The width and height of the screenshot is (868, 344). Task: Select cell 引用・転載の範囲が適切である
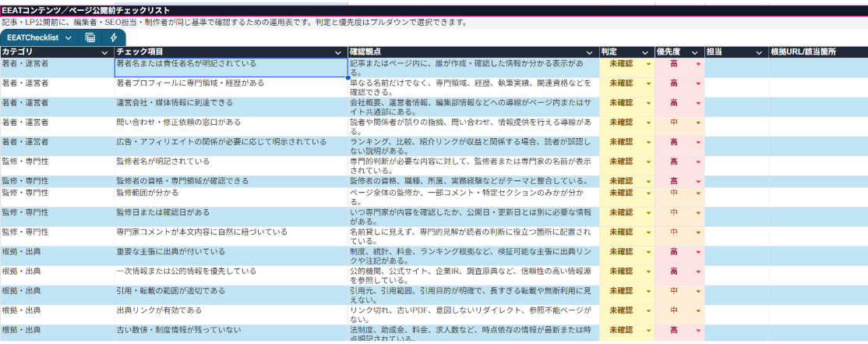tap(231, 295)
